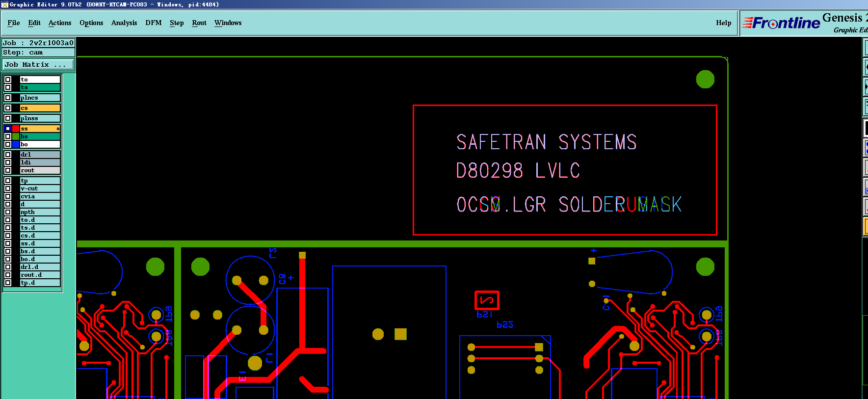The image size is (868, 399).
Task: Toggle the 'cvia' layer checkbox
Action: click(x=8, y=196)
